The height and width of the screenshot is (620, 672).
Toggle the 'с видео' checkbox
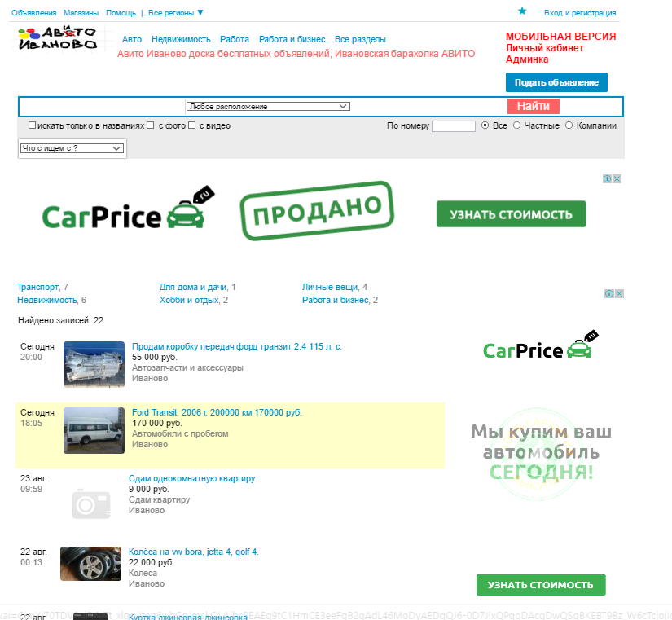click(192, 125)
